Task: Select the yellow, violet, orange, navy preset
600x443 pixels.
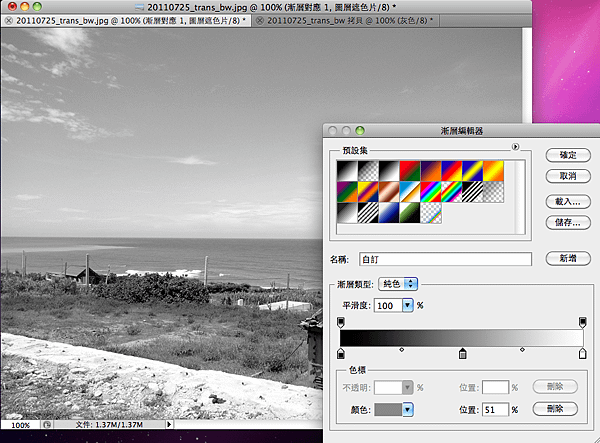Action: (x=368, y=192)
